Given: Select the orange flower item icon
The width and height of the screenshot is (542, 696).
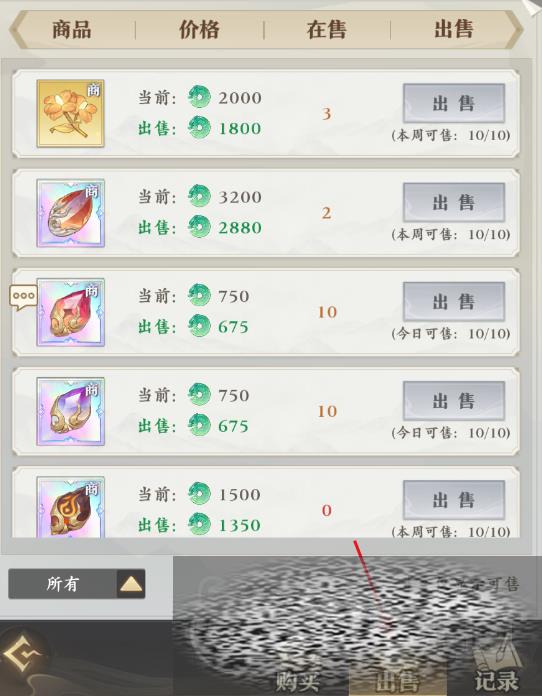Looking at the screenshot, I should click(70, 114).
